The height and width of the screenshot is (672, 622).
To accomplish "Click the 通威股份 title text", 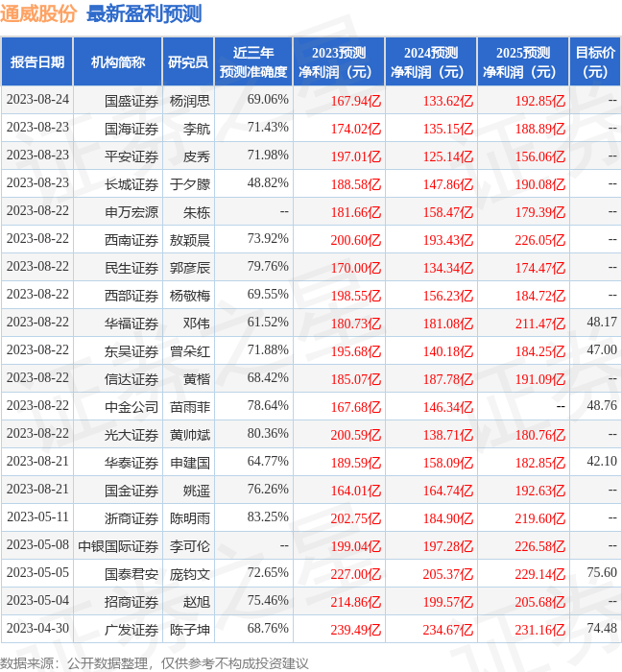I will 38,13.
